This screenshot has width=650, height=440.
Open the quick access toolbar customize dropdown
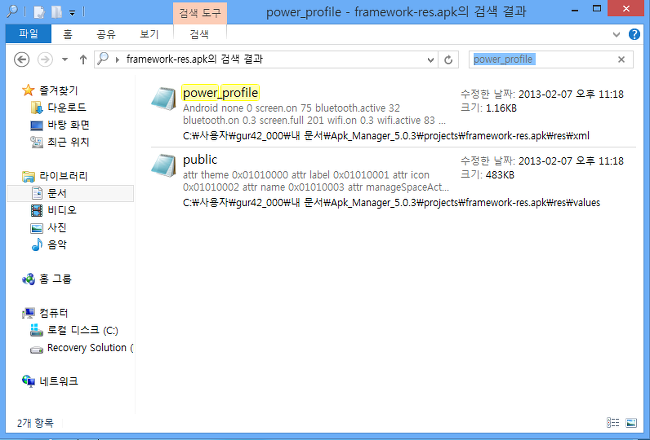point(72,13)
